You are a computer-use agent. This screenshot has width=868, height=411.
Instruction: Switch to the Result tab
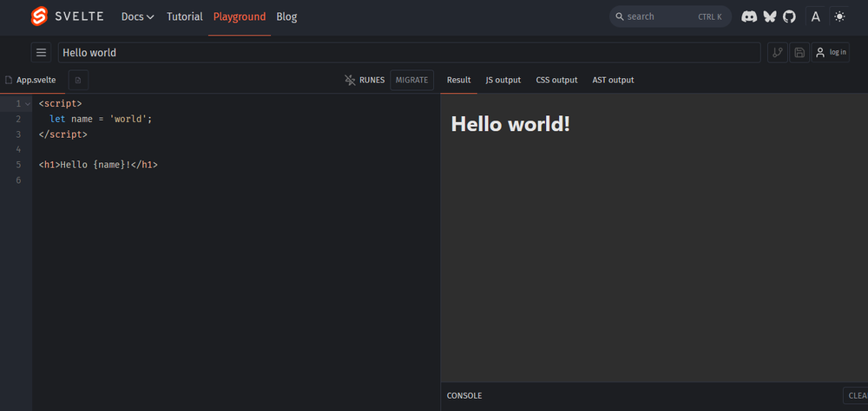(459, 81)
